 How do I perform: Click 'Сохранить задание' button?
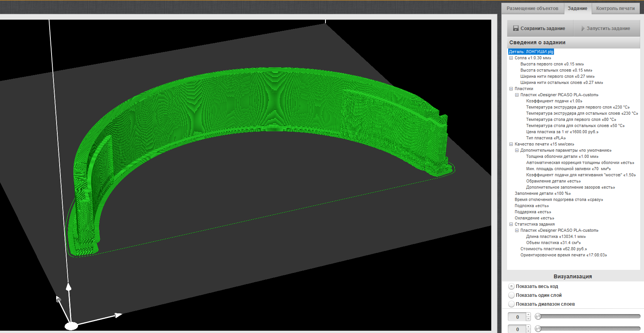click(540, 28)
